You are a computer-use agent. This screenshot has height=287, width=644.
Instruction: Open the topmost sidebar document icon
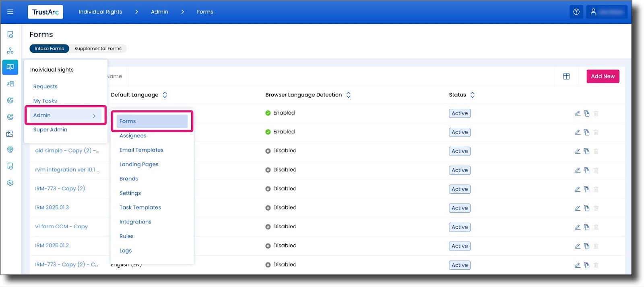point(10,35)
